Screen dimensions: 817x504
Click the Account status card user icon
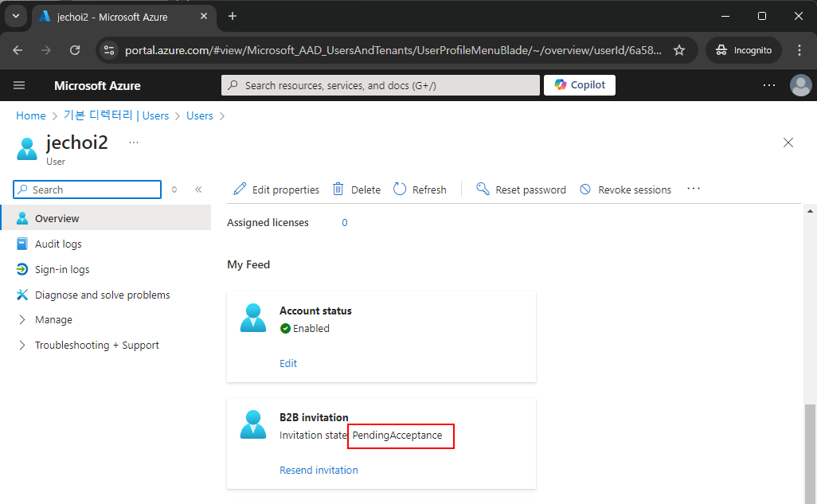(253, 318)
